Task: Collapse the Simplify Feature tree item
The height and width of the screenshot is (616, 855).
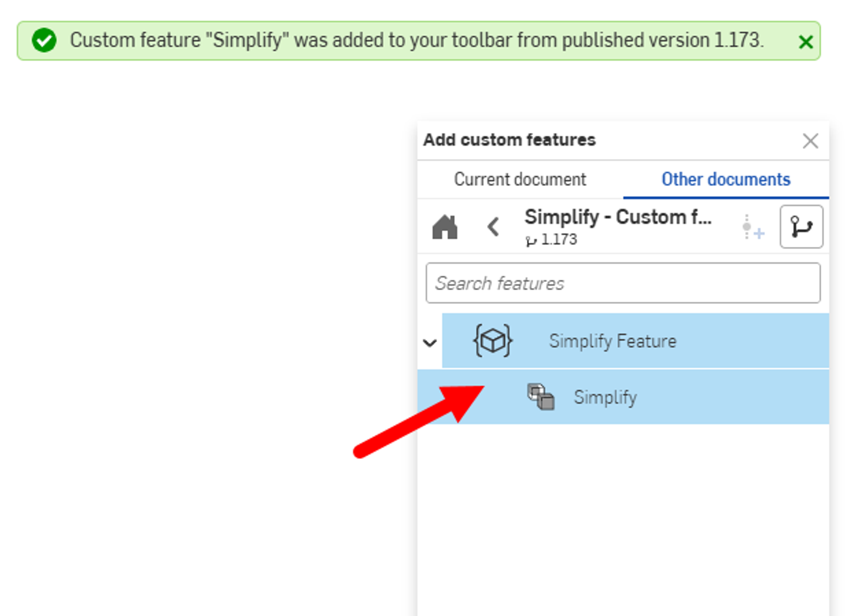Action: pyautogui.click(x=429, y=343)
